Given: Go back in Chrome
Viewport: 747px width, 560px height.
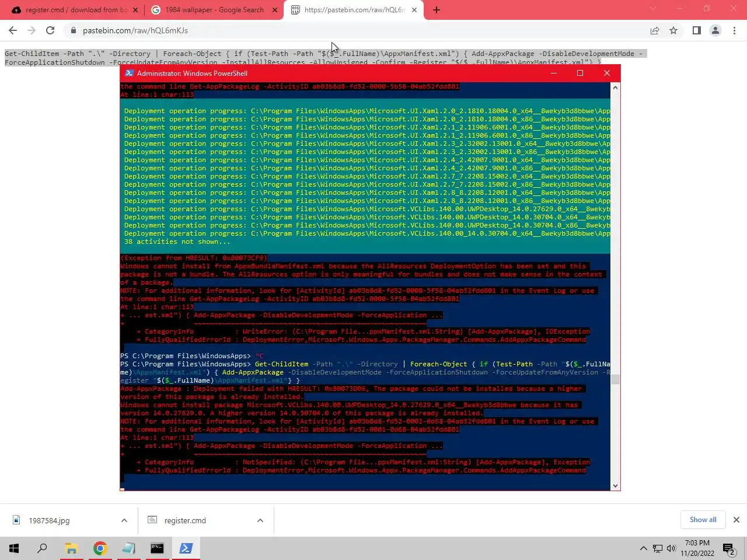Looking at the screenshot, I should coord(13,30).
